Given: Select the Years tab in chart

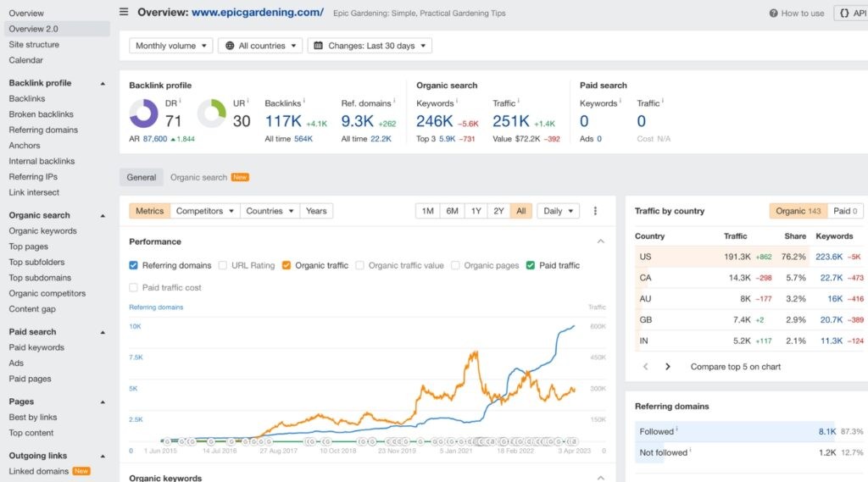Looking at the screenshot, I should click(x=316, y=211).
